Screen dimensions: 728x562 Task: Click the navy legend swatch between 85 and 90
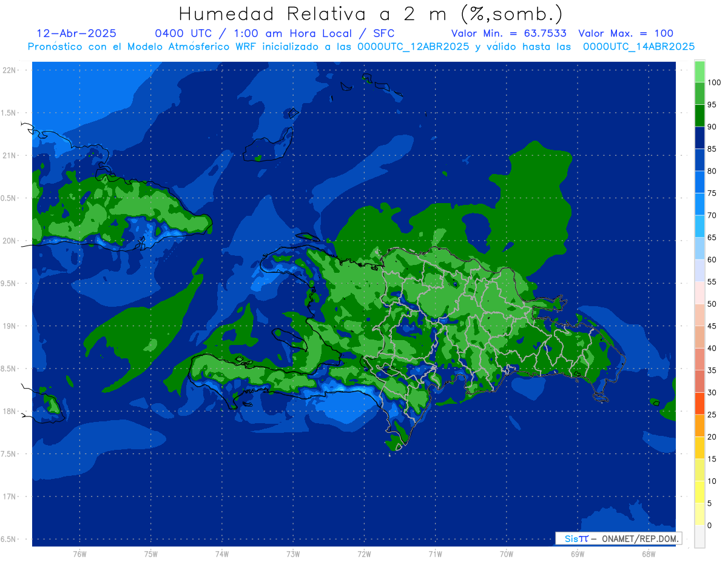point(699,138)
